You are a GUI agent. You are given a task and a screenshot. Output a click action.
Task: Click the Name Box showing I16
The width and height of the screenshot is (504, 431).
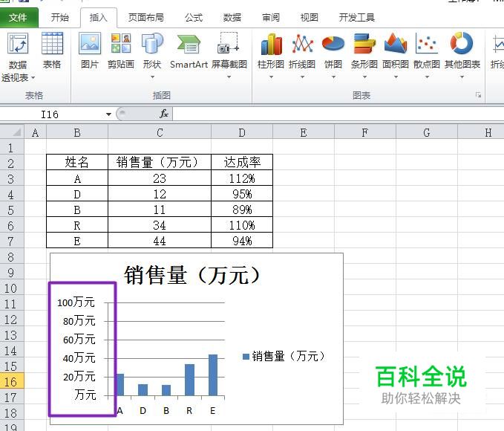(51, 114)
